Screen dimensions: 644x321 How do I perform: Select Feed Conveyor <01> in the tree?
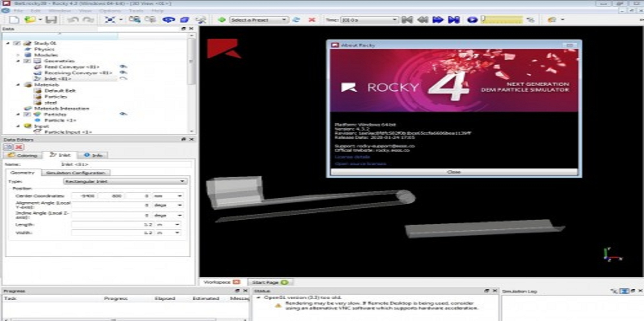[x=72, y=67]
